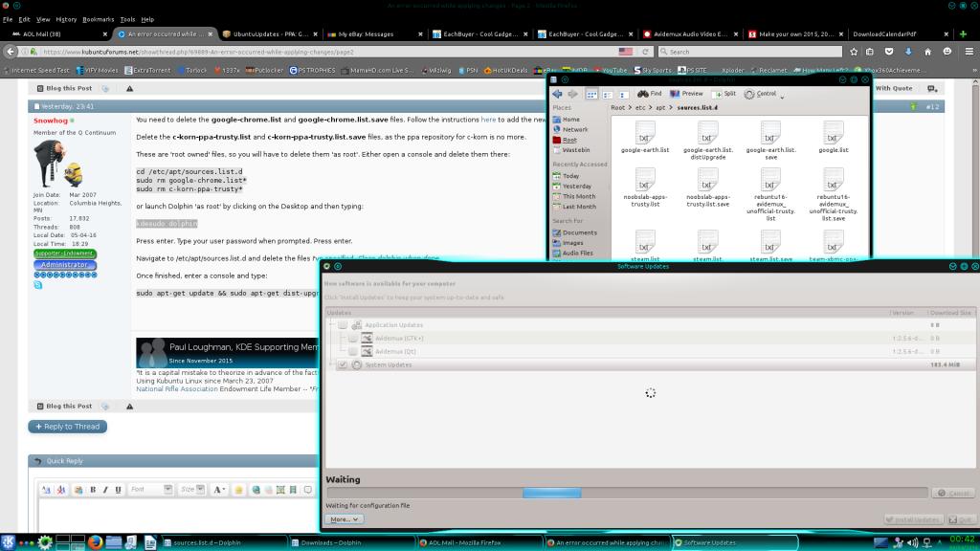Open the Font dropdown in Quick Reply

[x=150, y=490]
